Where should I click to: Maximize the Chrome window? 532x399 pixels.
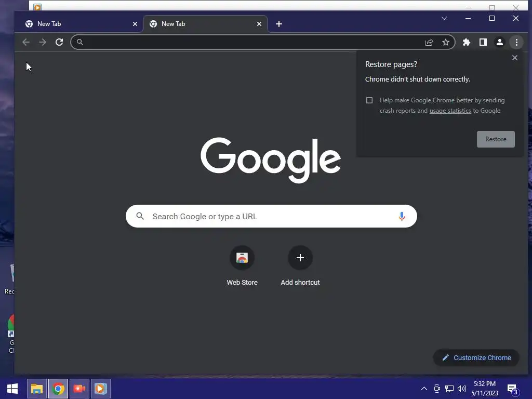[x=492, y=18]
